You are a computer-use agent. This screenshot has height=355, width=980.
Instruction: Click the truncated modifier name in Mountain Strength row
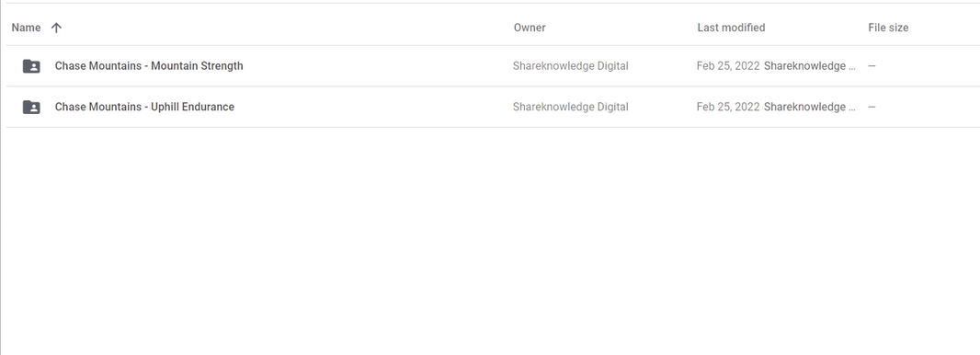click(809, 65)
